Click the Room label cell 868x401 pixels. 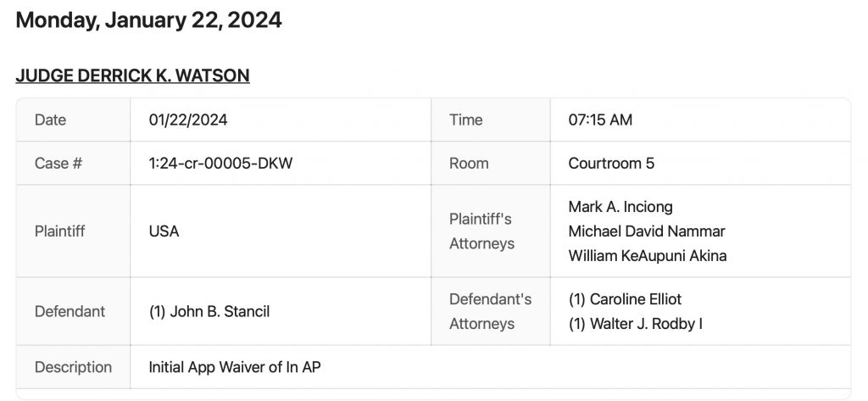coord(469,164)
